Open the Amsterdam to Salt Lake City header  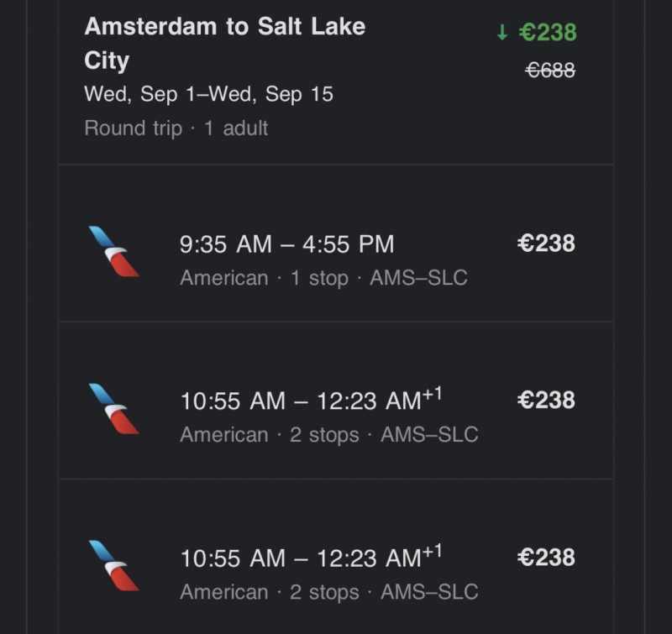[224, 43]
